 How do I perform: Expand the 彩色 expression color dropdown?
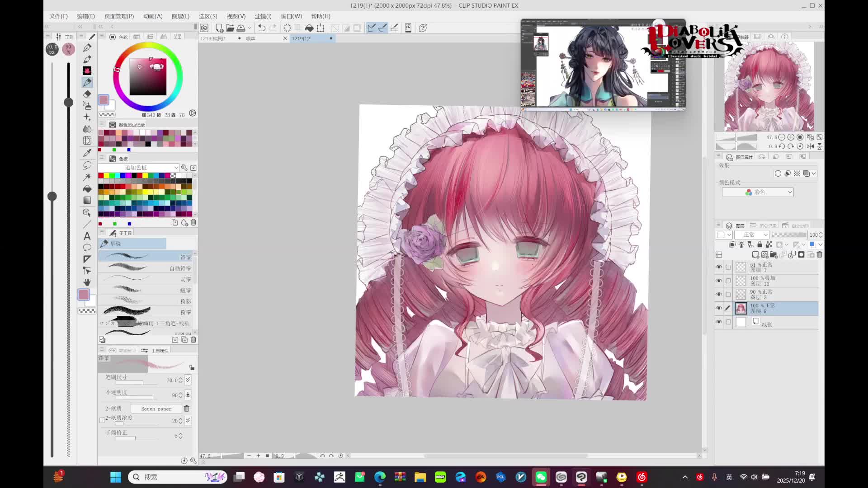[x=758, y=192]
